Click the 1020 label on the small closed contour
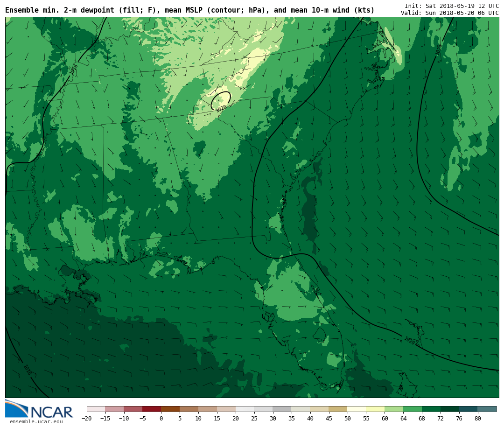This screenshot has width=504, height=427. [221, 108]
